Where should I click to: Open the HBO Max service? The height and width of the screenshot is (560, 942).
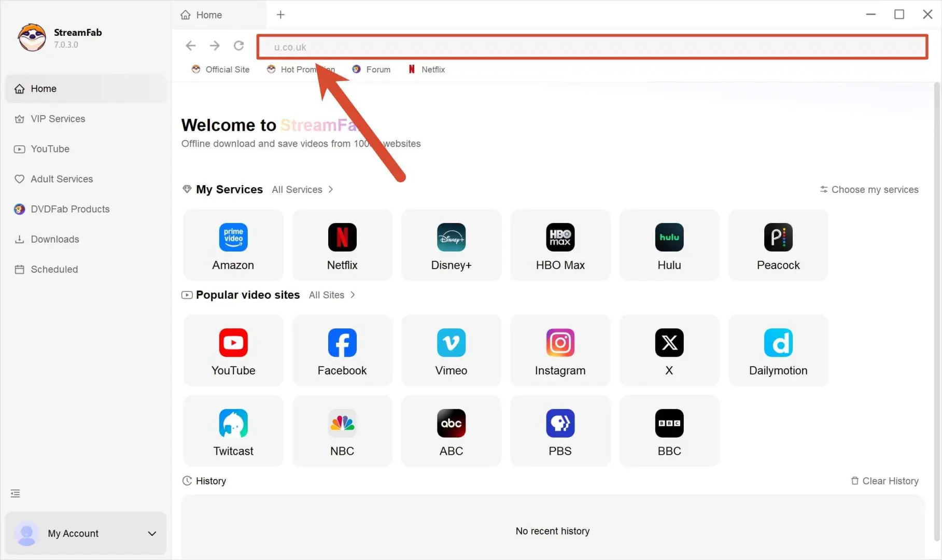tap(560, 245)
